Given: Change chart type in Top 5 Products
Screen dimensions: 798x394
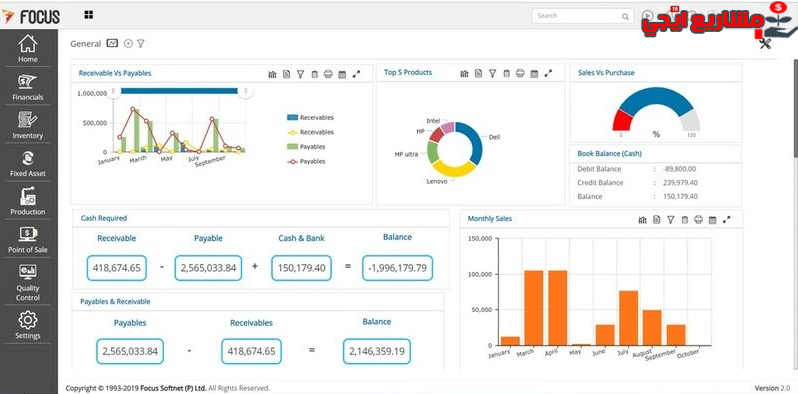Looking at the screenshot, I should 464,74.
